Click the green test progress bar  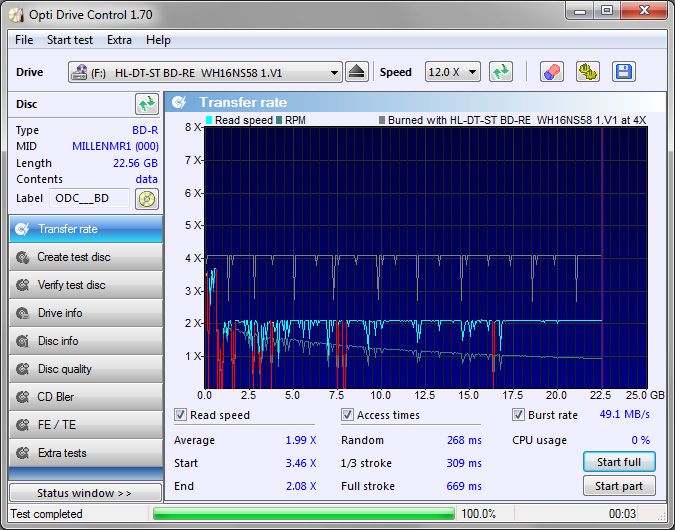(303, 514)
